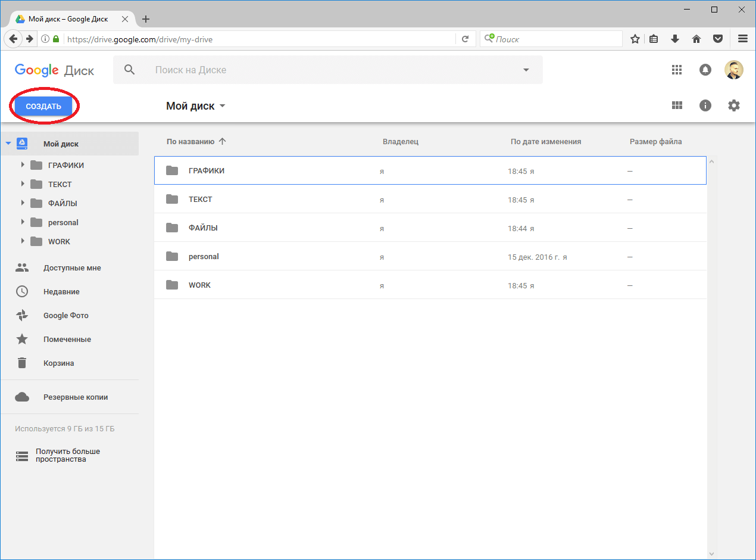The height and width of the screenshot is (560, 756).
Task: Collapse the Мой диск tree node
Action: click(8, 144)
